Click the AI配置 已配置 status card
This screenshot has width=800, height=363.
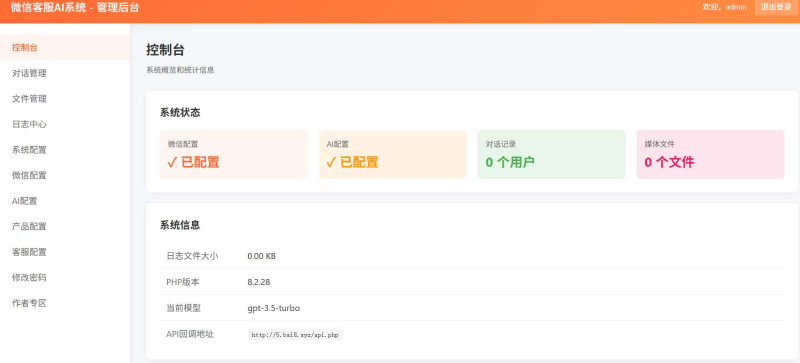tap(392, 154)
